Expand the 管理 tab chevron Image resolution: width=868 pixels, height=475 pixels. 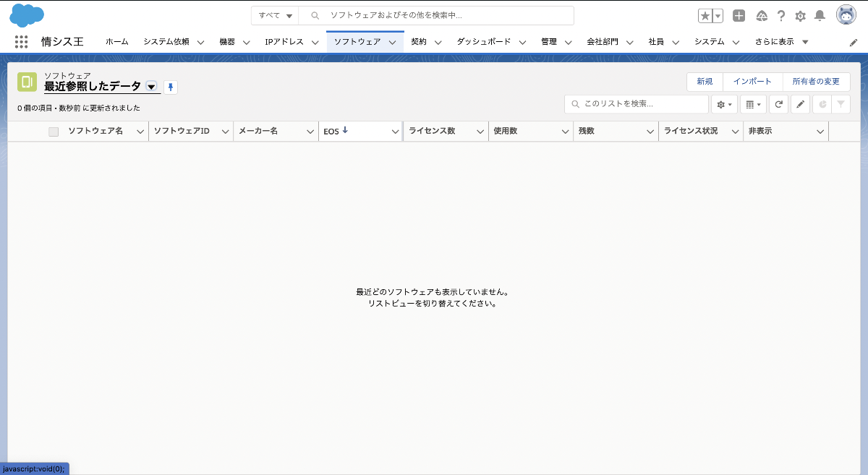(x=569, y=43)
